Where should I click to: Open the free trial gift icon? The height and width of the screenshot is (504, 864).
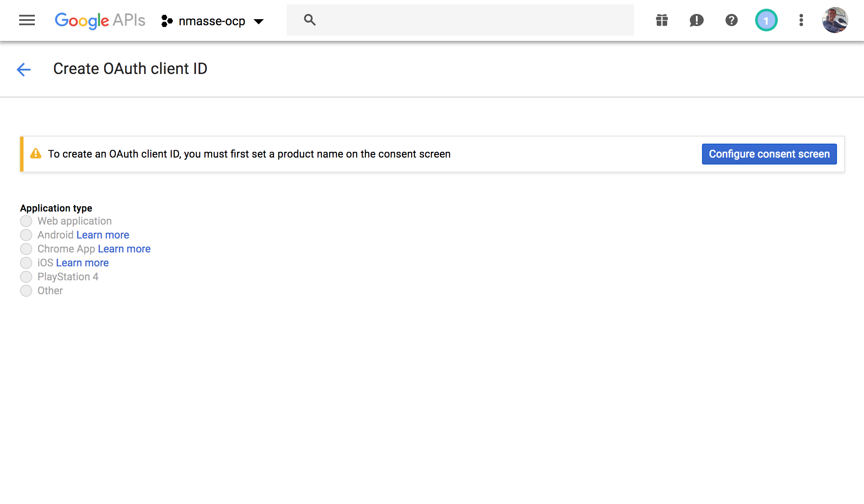pos(661,20)
